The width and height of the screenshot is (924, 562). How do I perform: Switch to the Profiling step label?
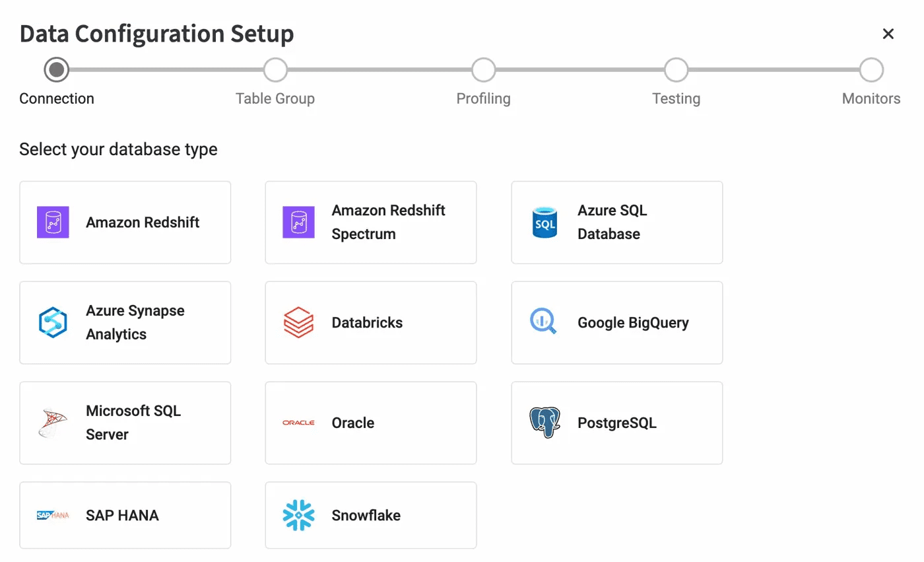[484, 99]
